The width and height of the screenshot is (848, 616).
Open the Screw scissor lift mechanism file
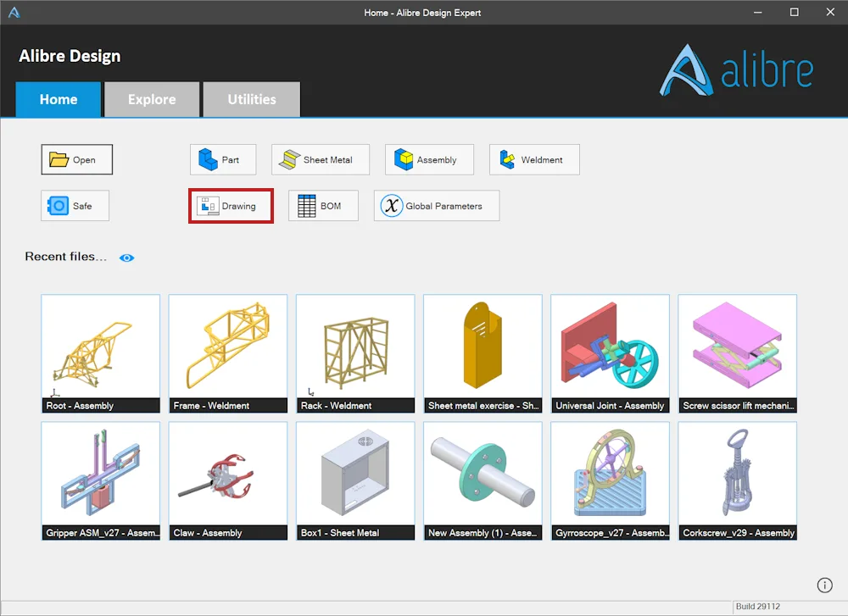point(738,354)
